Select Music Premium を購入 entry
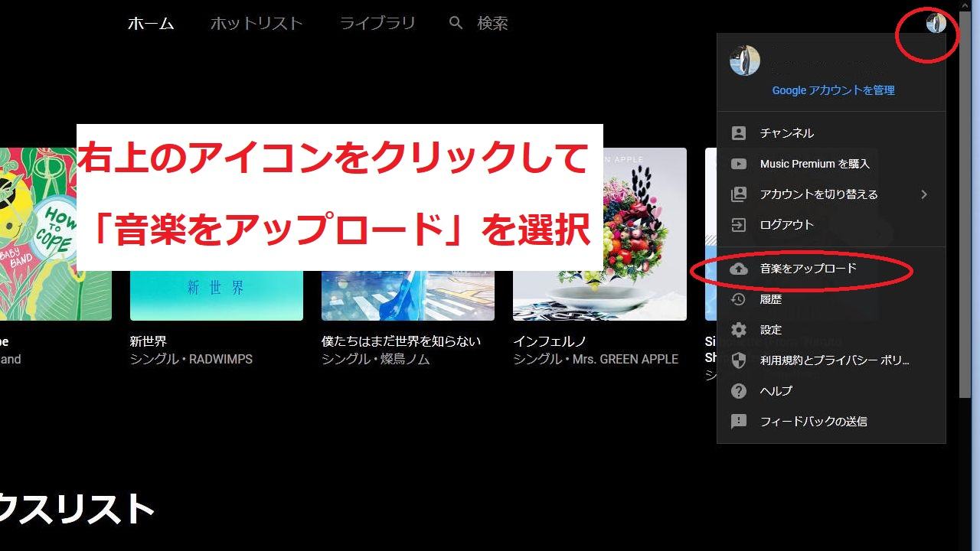 tap(831, 164)
